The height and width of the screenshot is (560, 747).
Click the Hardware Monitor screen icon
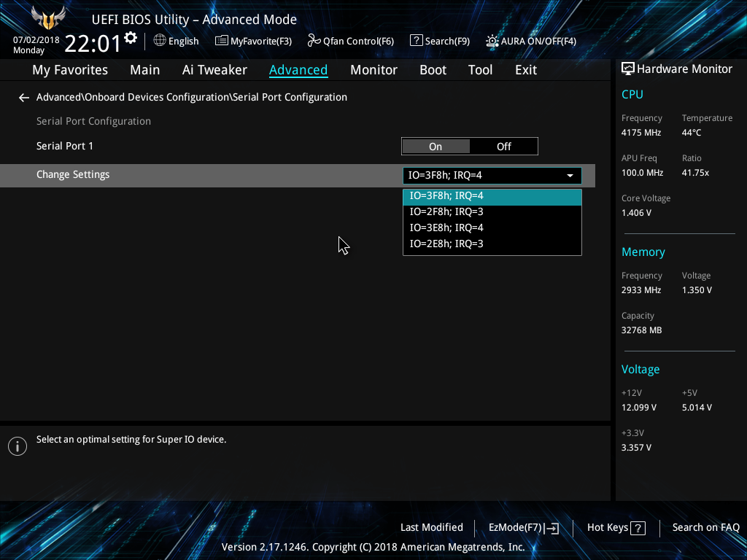628,69
